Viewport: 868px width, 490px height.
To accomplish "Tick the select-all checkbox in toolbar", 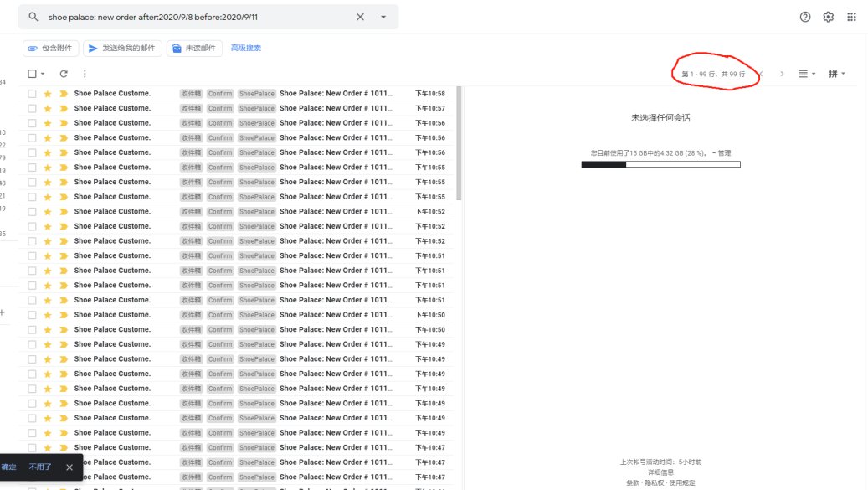I will [32, 74].
